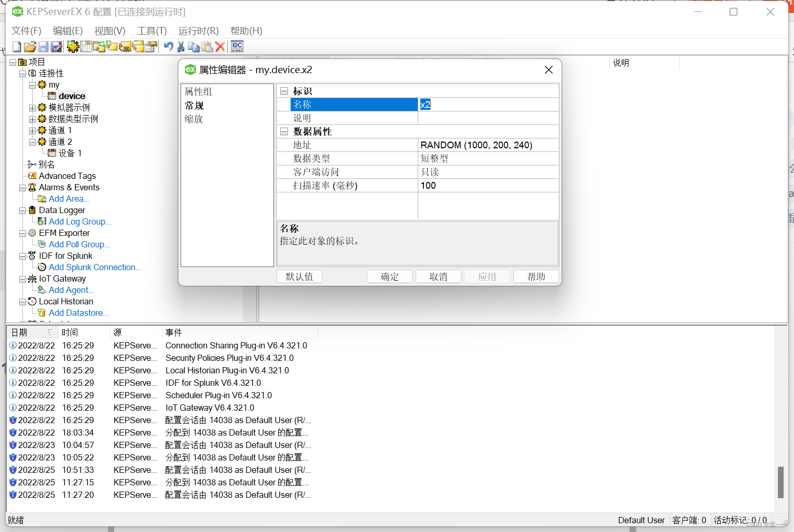794x532 pixels.
Task: Close the 属性编辑器 dialog
Action: click(x=549, y=70)
